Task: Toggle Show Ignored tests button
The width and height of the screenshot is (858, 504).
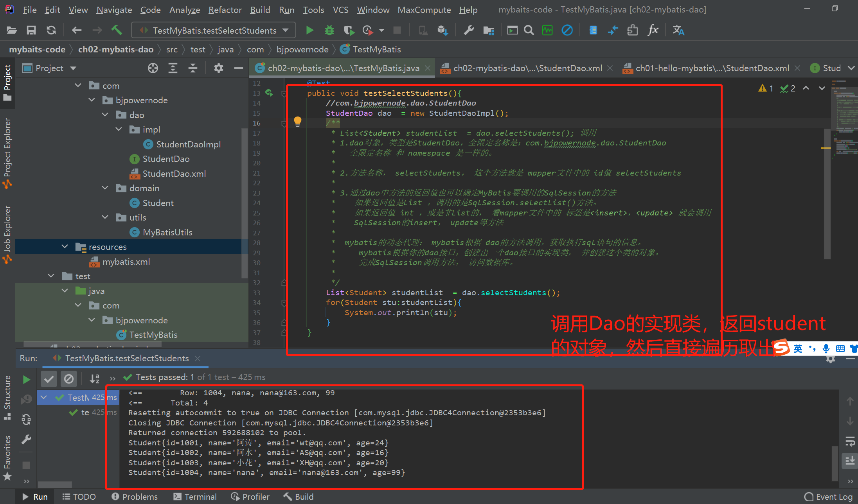Action: pos(69,378)
